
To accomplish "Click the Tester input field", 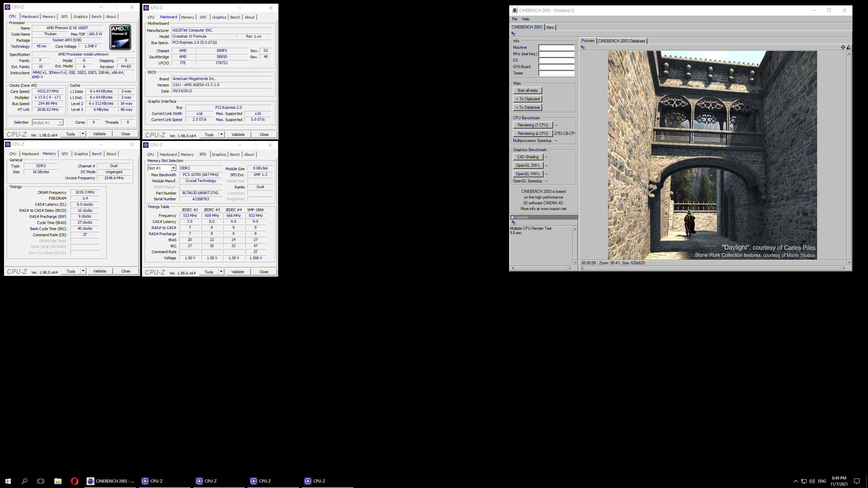I will pyautogui.click(x=556, y=74).
